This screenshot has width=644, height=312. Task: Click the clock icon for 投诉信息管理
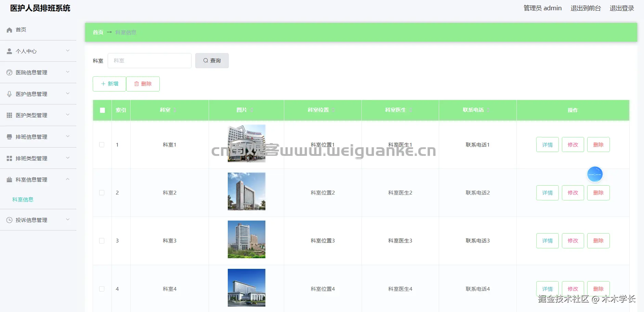click(10, 220)
